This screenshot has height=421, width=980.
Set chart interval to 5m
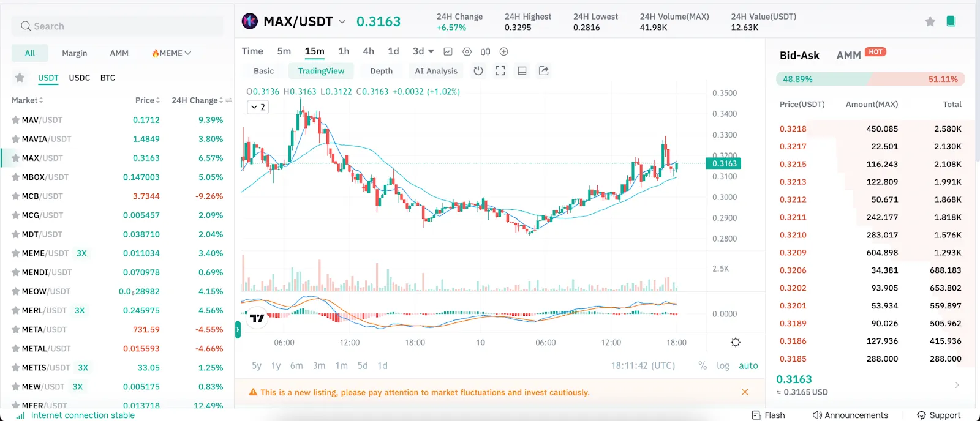click(x=284, y=51)
